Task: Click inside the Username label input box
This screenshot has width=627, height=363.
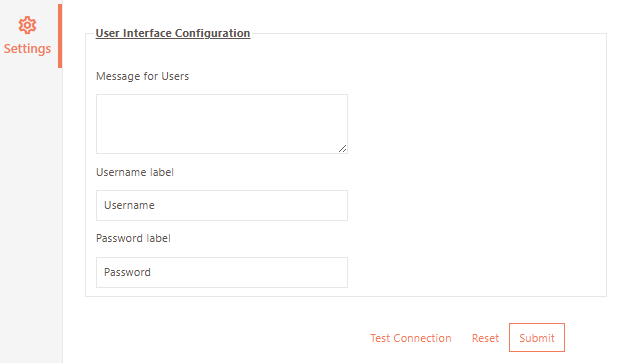Action: tap(222, 205)
